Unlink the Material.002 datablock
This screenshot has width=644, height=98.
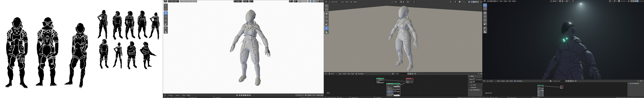pos(573,81)
